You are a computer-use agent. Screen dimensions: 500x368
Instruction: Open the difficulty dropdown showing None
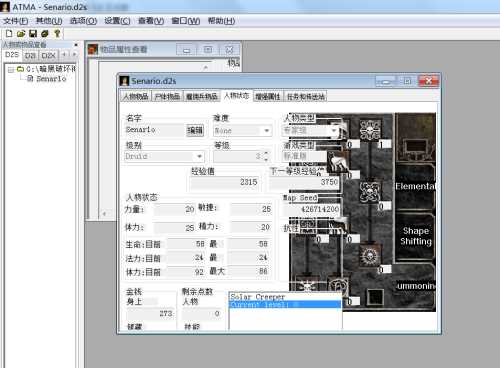(243, 131)
